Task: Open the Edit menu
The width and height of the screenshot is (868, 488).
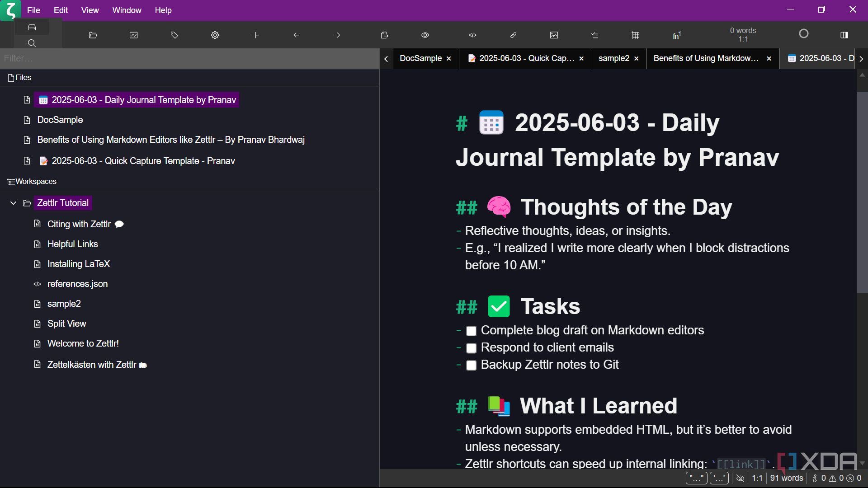Action: coord(61,10)
